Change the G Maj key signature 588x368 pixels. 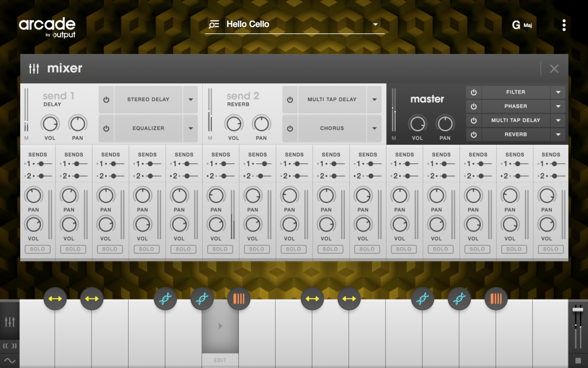[x=521, y=25]
